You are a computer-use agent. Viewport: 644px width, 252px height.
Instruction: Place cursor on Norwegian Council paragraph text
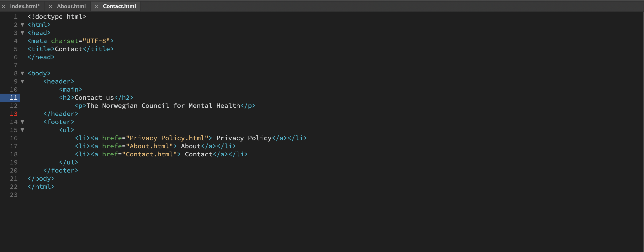pos(163,106)
